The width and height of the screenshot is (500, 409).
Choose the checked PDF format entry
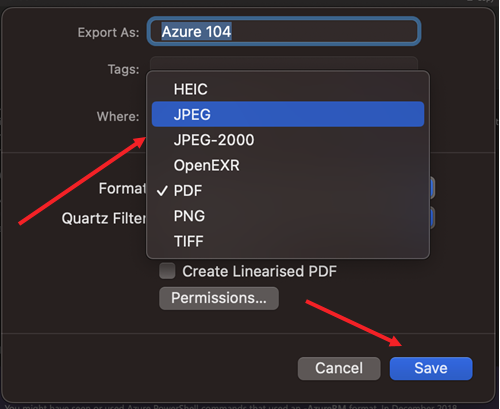(288, 190)
